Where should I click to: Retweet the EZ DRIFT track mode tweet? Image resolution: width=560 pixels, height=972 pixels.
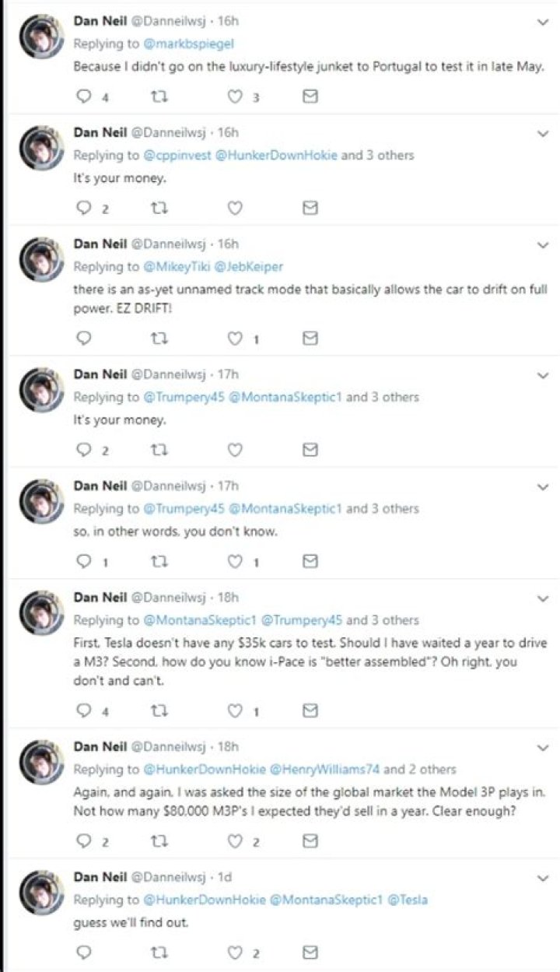click(159, 339)
